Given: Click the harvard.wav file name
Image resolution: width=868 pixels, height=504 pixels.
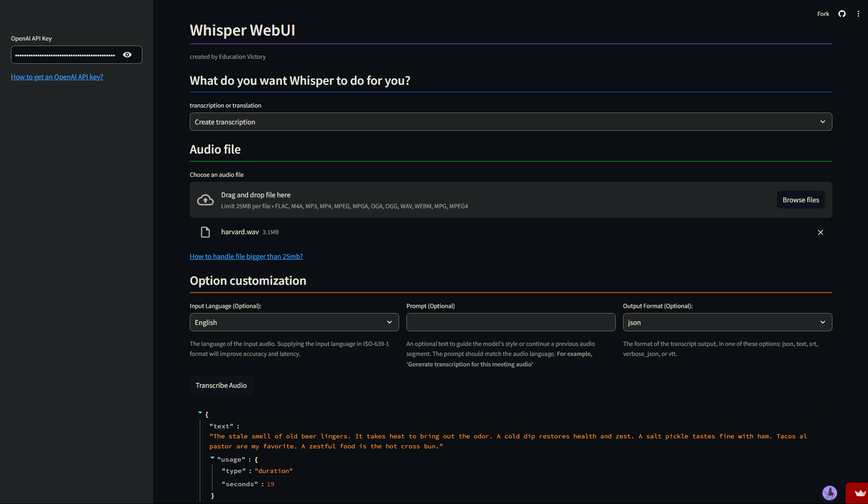Looking at the screenshot, I should (240, 232).
